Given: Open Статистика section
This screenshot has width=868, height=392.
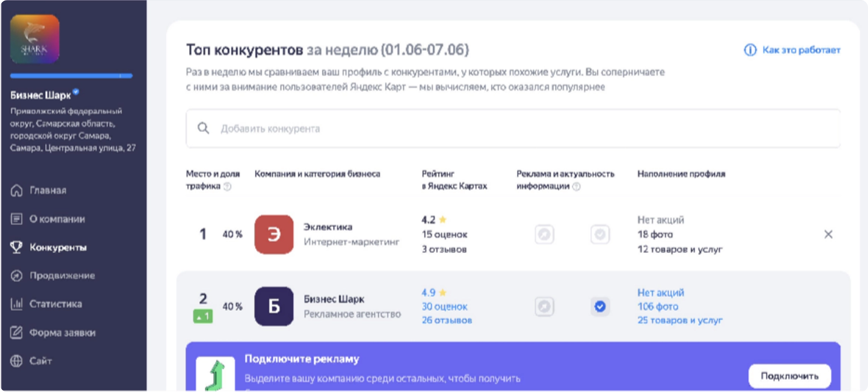Looking at the screenshot, I should (56, 304).
